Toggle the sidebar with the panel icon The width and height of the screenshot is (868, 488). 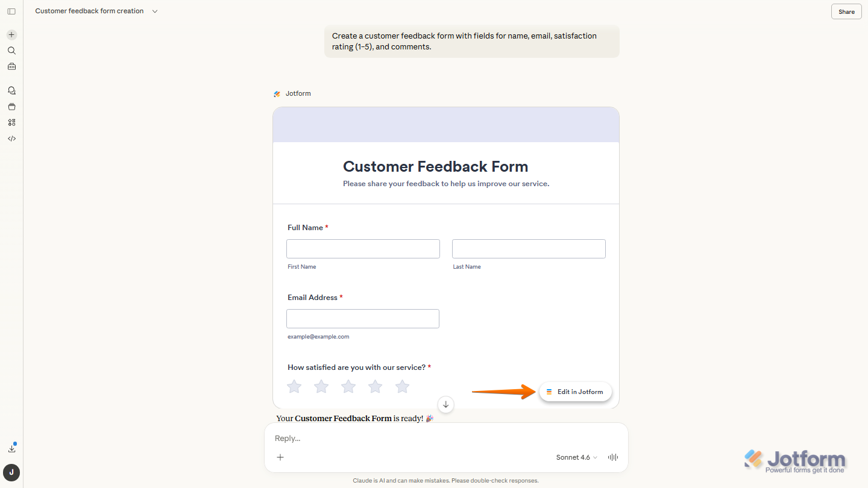(x=11, y=11)
